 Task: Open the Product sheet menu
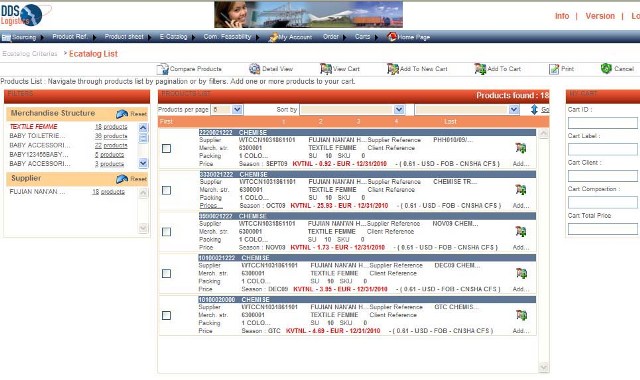tap(124, 37)
